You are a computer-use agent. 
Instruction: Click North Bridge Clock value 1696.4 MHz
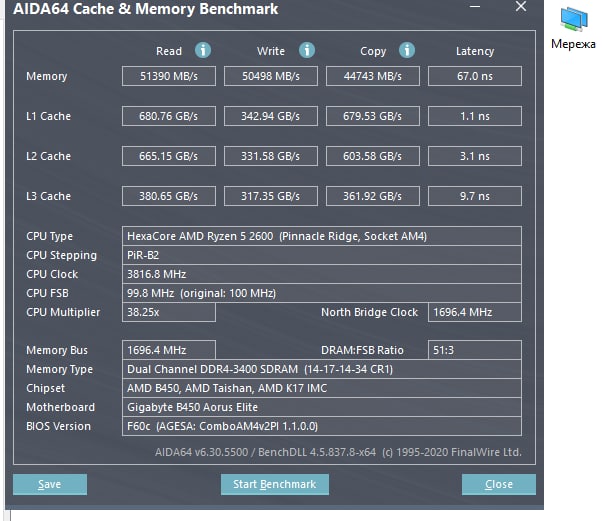tap(475, 312)
